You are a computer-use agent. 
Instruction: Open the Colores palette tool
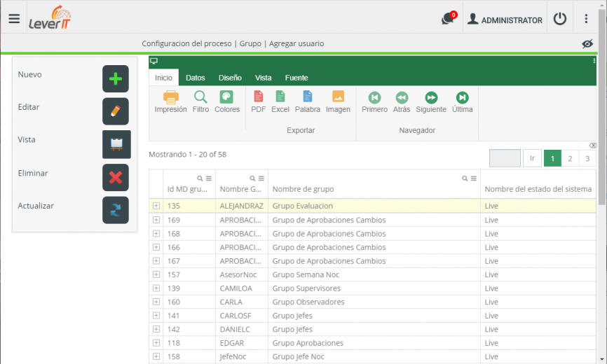pyautogui.click(x=227, y=101)
